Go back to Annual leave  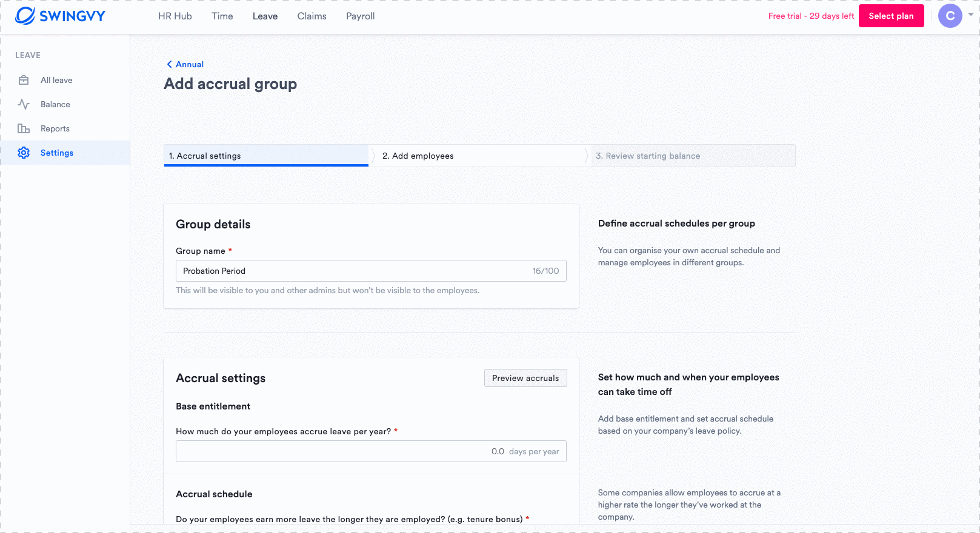(190, 64)
